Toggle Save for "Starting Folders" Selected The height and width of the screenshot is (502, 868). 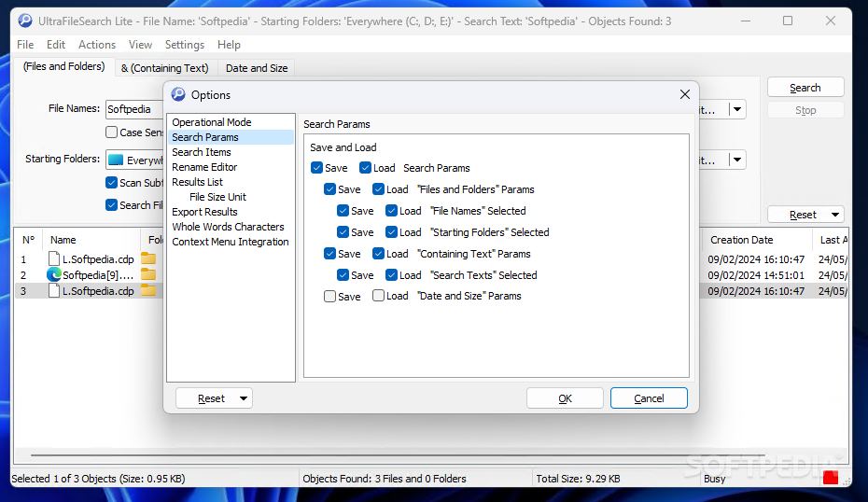(343, 232)
